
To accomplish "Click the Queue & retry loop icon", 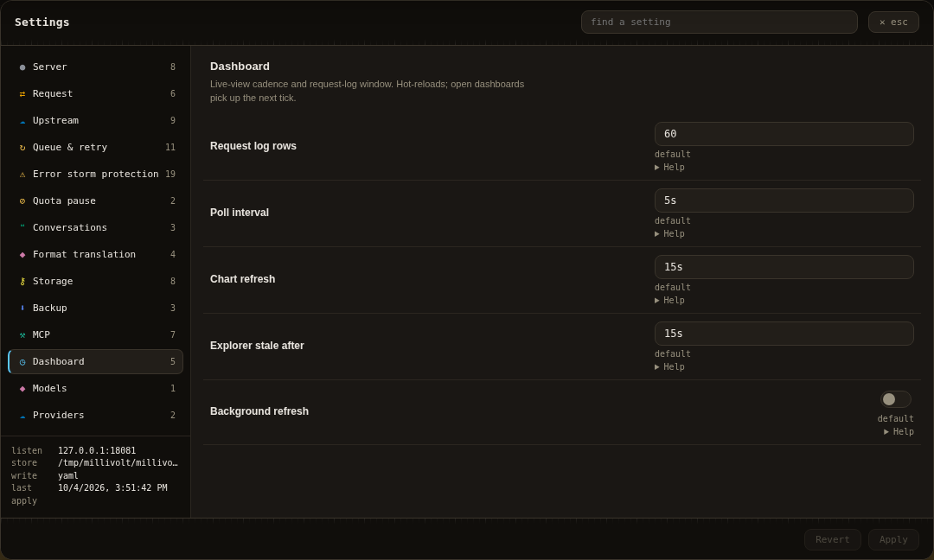I will (22, 148).
